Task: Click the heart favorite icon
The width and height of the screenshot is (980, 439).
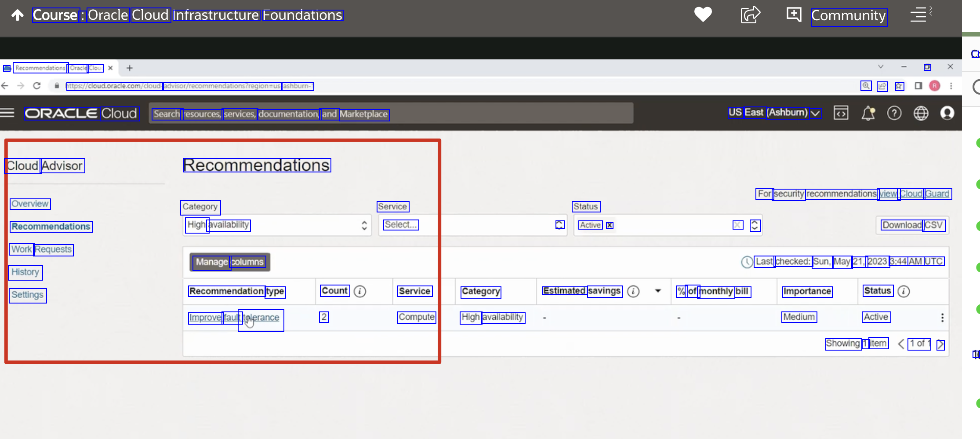Action: (x=703, y=15)
